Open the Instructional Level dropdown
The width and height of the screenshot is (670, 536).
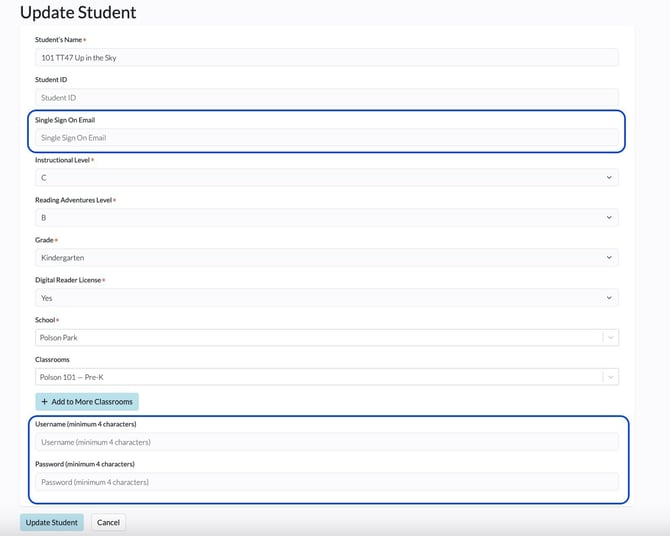click(326, 177)
